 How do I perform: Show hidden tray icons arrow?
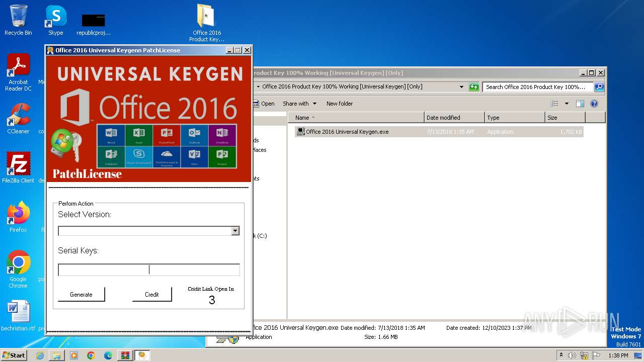(561, 355)
